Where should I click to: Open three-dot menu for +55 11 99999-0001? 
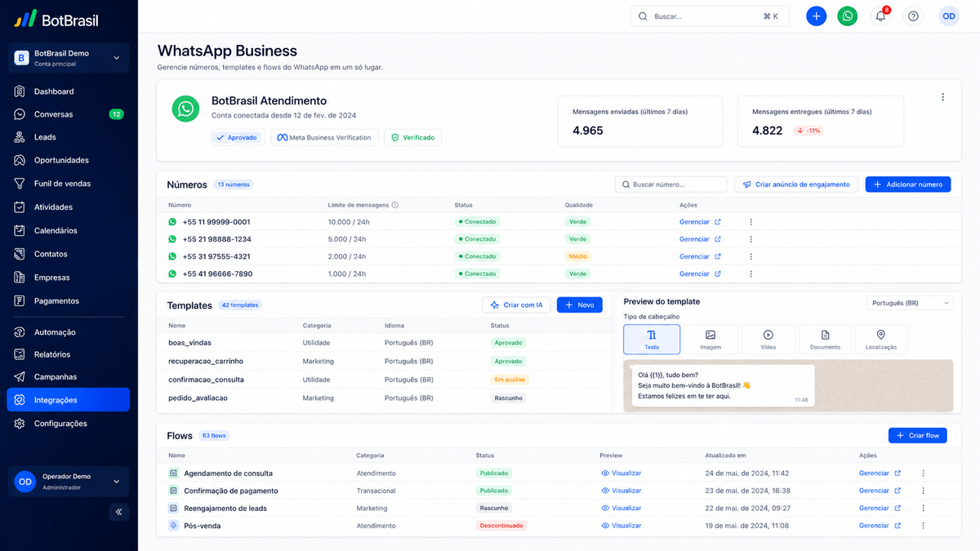[751, 222]
